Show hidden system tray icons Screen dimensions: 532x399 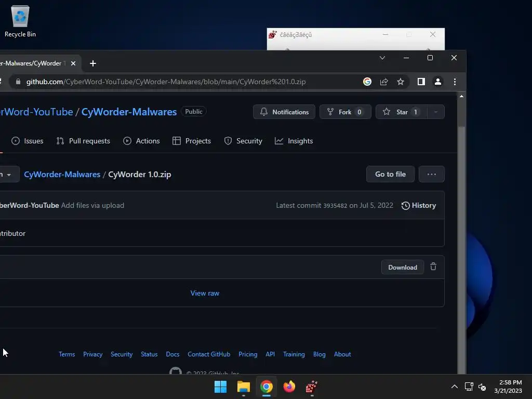coord(454,387)
